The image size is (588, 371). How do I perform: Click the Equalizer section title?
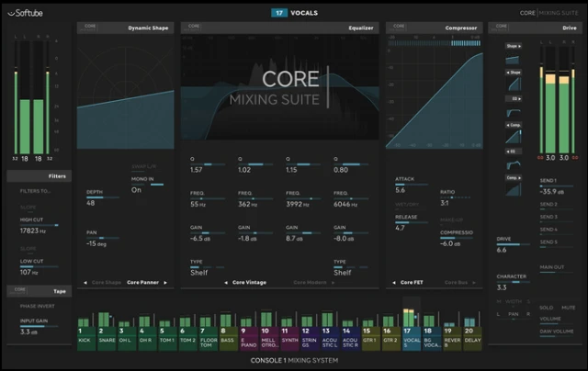tap(361, 28)
